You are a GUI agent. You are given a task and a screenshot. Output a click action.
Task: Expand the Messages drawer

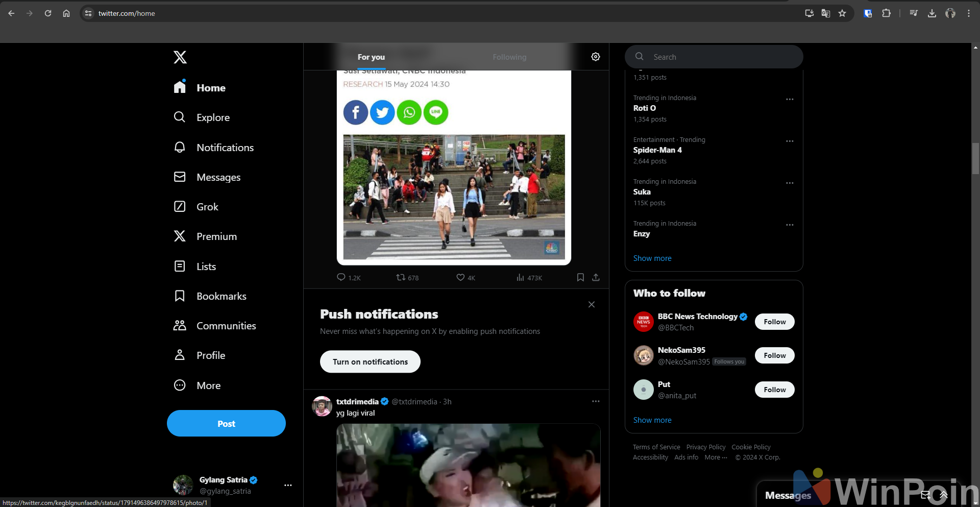tap(944, 495)
